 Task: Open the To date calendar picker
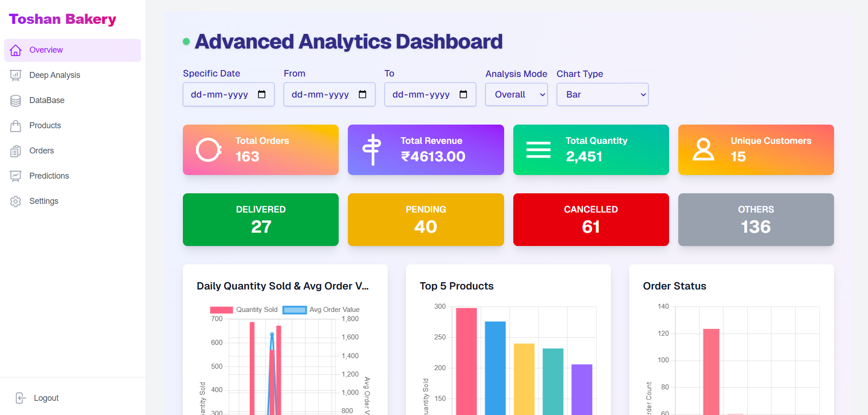(463, 94)
